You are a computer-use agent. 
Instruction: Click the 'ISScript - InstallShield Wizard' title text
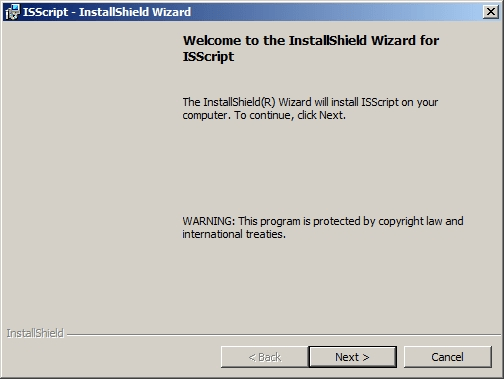[107, 12]
